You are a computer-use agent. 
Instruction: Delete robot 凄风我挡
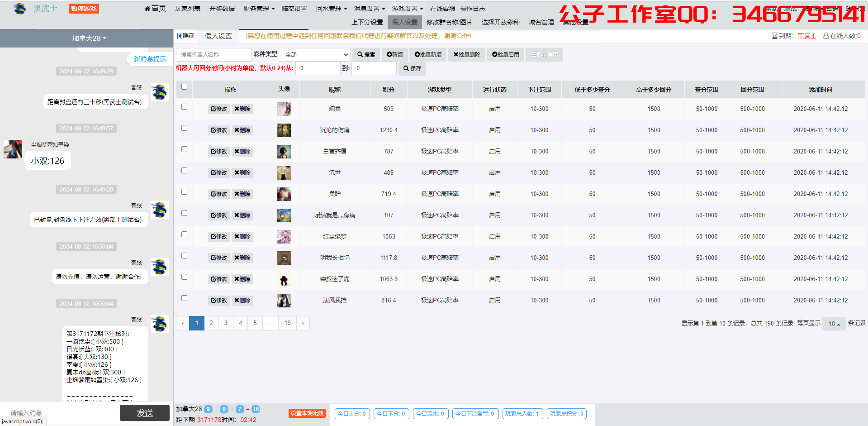[x=242, y=301]
